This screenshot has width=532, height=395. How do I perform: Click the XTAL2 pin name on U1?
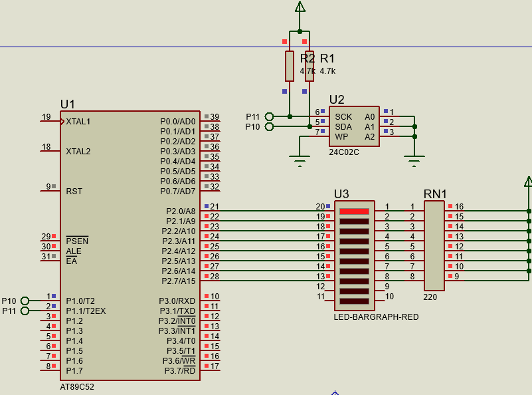[x=78, y=152]
